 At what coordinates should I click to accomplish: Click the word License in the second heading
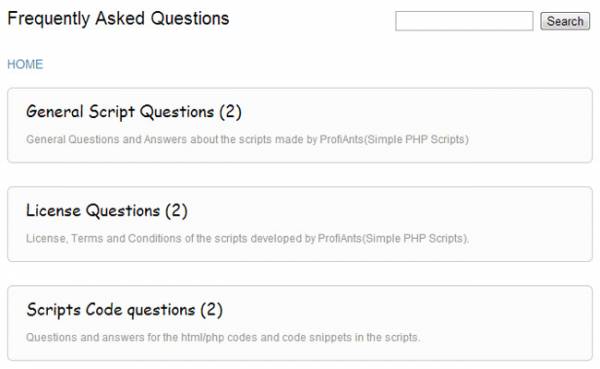point(53,211)
